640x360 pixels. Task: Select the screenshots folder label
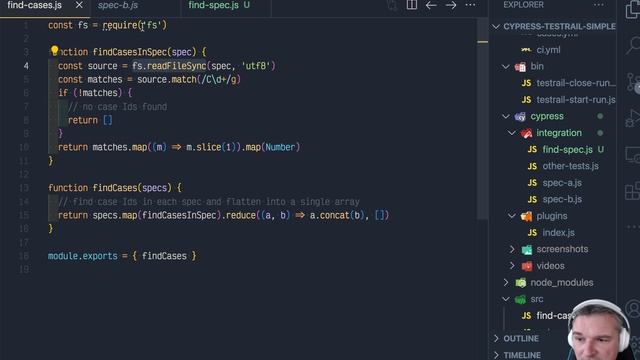point(562,249)
